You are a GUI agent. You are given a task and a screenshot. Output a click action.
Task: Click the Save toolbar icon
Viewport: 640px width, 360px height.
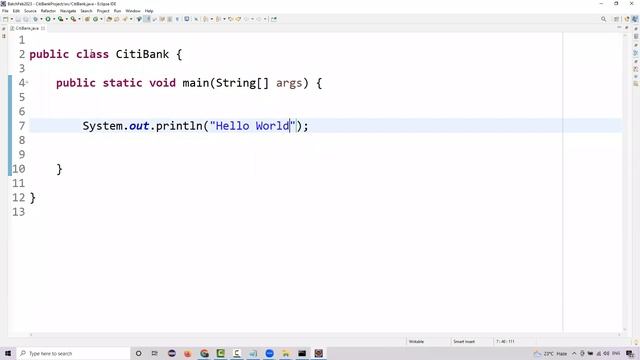(x=18, y=19)
